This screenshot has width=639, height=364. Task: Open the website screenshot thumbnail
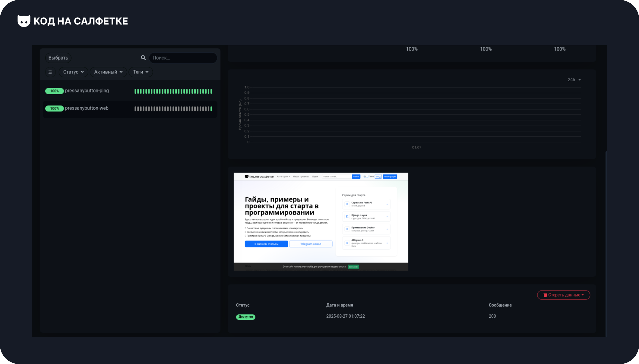coord(321,222)
